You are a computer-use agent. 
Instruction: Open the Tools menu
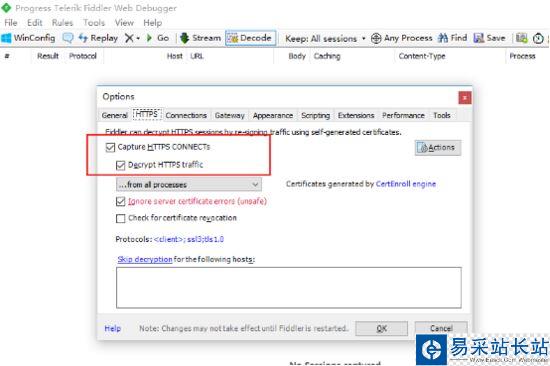pos(94,23)
